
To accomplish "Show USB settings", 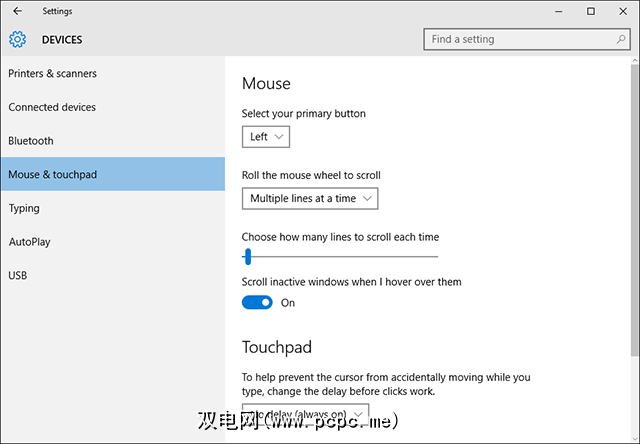I will [x=19, y=275].
